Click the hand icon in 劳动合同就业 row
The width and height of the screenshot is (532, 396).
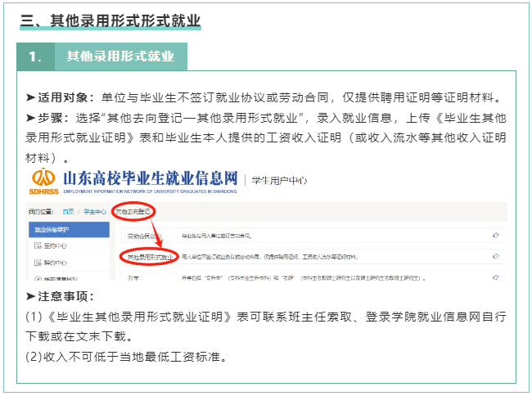point(496,236)
